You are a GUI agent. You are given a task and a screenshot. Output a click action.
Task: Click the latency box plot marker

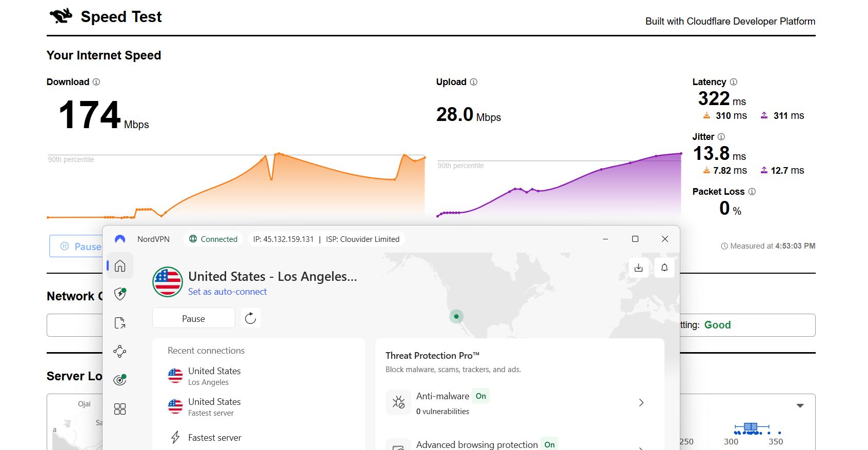(x=751, y=426)
